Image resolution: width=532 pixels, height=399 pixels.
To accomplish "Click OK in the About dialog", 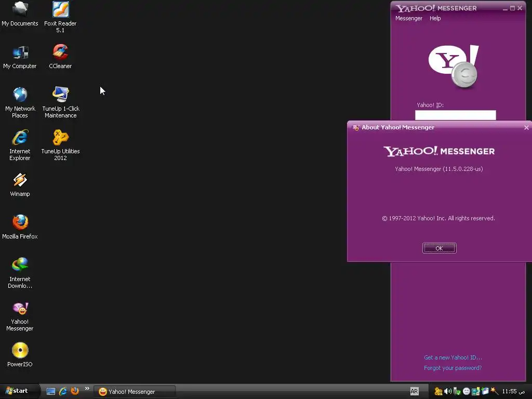I will tap(440, 248).
